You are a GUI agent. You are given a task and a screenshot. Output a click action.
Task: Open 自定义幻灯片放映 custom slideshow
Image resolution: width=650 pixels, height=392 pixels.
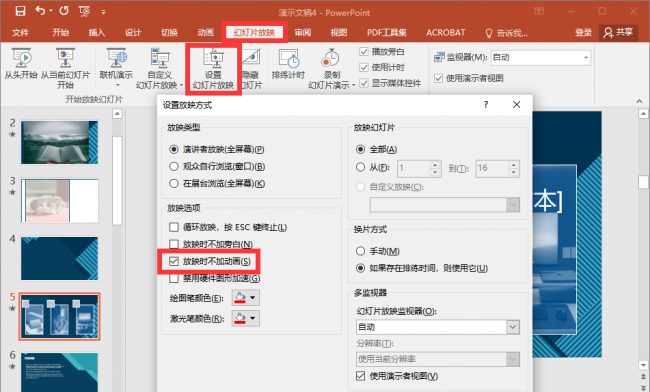click(160, 68)
